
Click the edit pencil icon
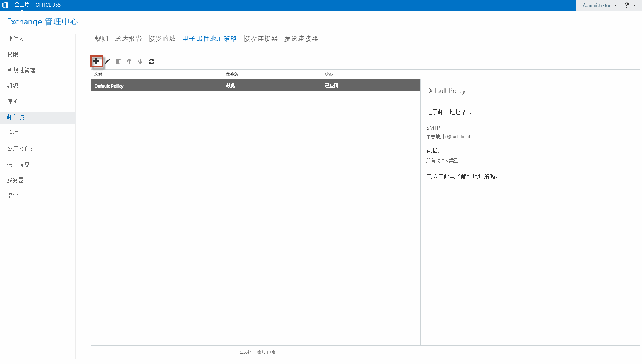(107, 61)
